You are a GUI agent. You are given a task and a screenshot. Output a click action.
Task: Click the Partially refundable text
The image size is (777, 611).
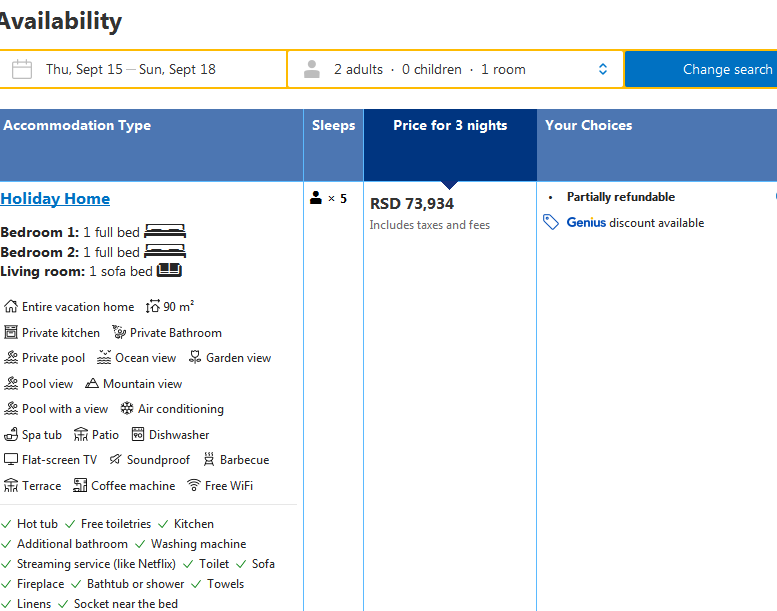pyautogui.click(x=621, y=197)
